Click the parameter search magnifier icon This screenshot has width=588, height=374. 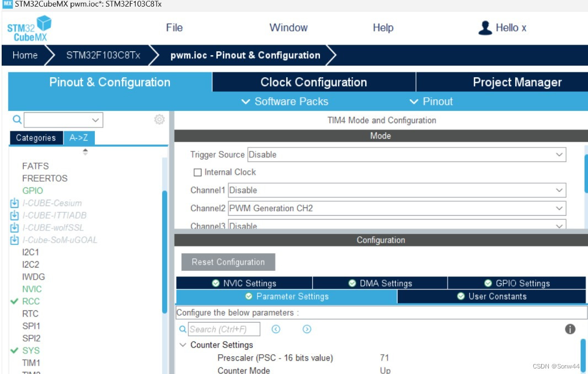pos(183,329)
